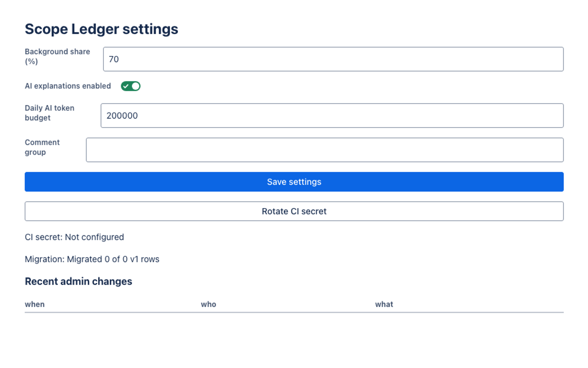Image resolution: width=588 pixels, height=368 pixels.
Task: Click the CI secret: Not configured text
Action: [74, 237]
